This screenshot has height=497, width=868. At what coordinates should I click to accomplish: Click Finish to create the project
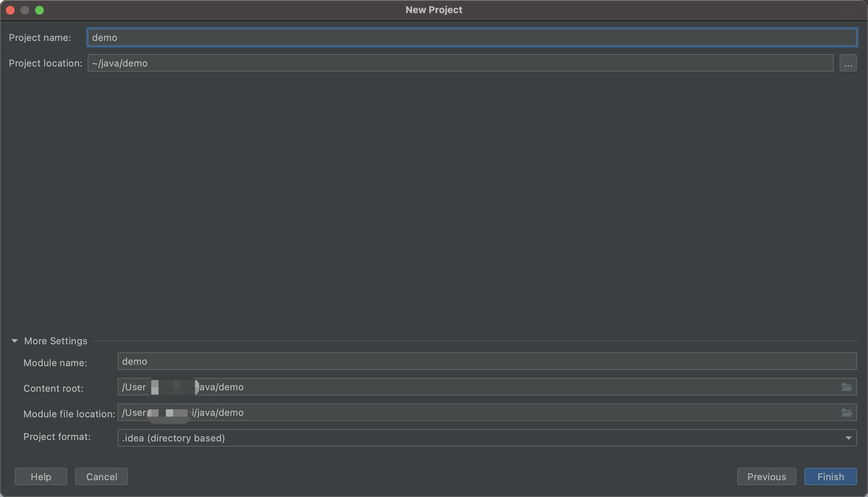830,477
